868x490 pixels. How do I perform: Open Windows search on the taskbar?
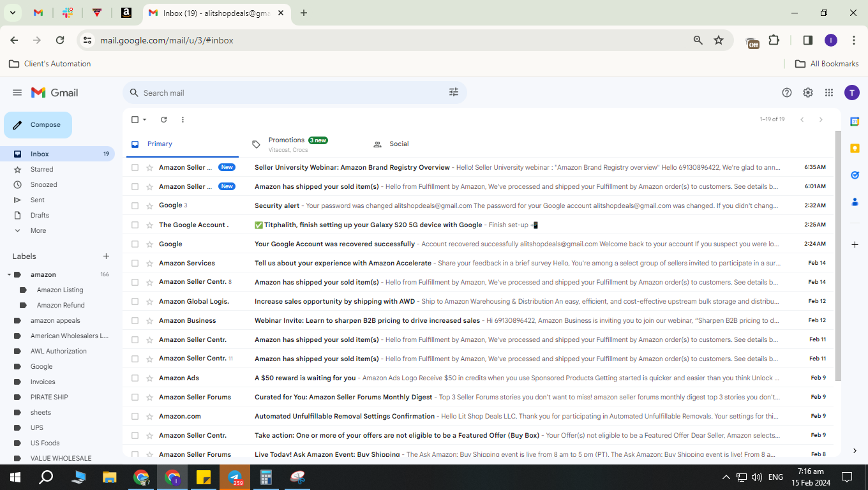click(46, 477)
